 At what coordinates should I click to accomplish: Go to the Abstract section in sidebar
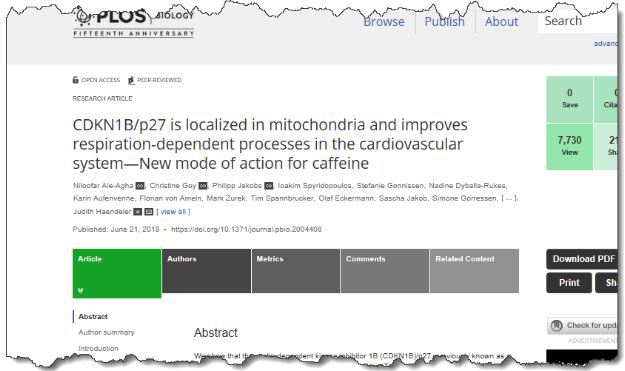click(93, 316)
